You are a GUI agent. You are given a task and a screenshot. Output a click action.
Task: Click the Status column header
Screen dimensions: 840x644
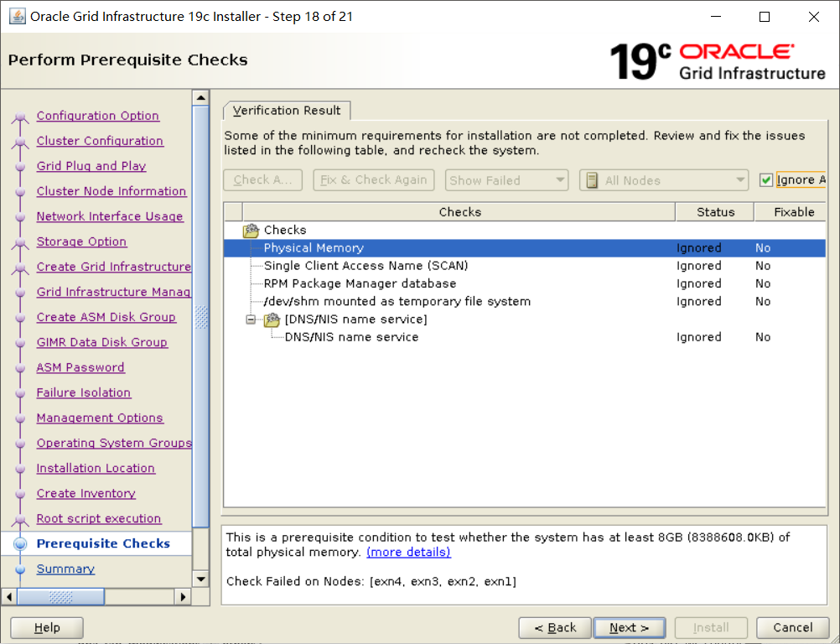[715, 212]
